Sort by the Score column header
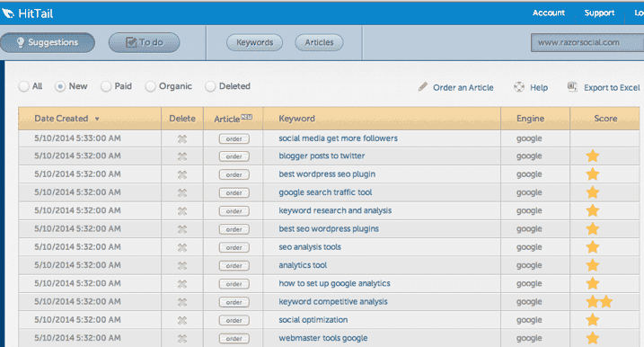The height and width of the screenshot is (347, 644). pyautogui.click(x=605, y=119)
